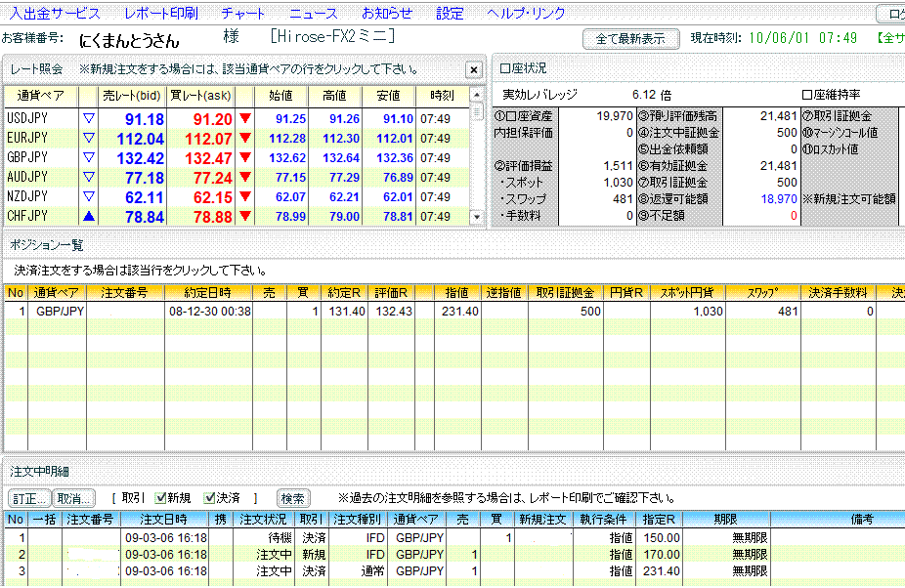Viewport: 905px width, 588px height.
Task: Click the GBP/JPY position row
Action: tap(454, 311)
